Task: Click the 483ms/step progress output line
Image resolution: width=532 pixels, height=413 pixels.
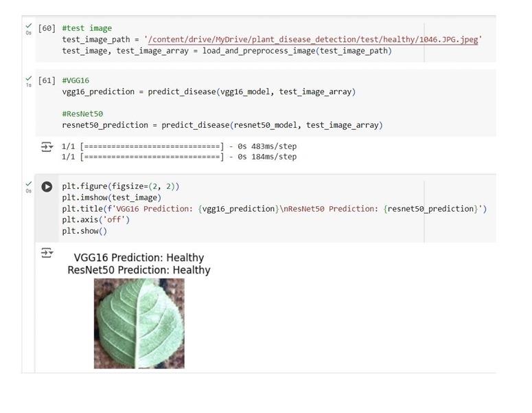Action: [179, 146]
